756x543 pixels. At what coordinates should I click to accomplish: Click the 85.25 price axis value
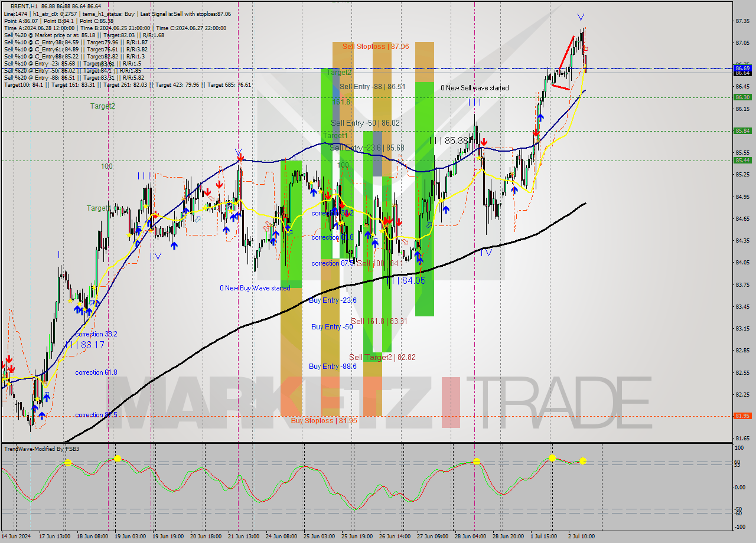click(743, 175)
